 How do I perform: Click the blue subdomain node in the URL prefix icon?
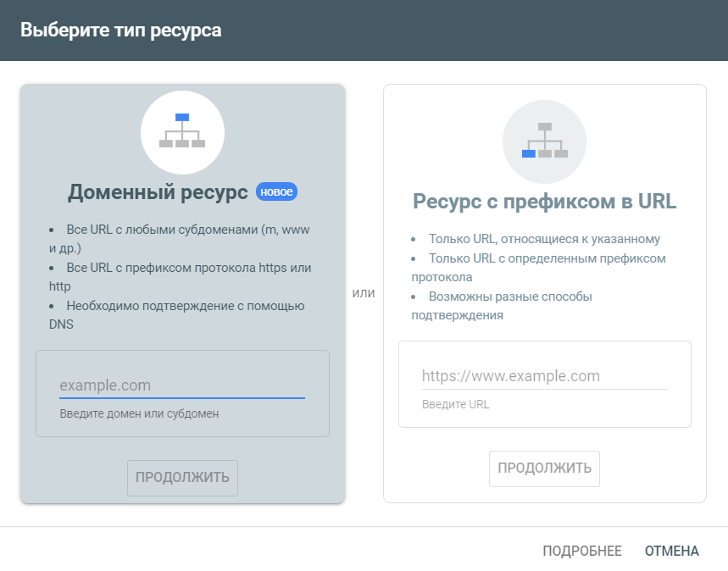tap(530, 155)
